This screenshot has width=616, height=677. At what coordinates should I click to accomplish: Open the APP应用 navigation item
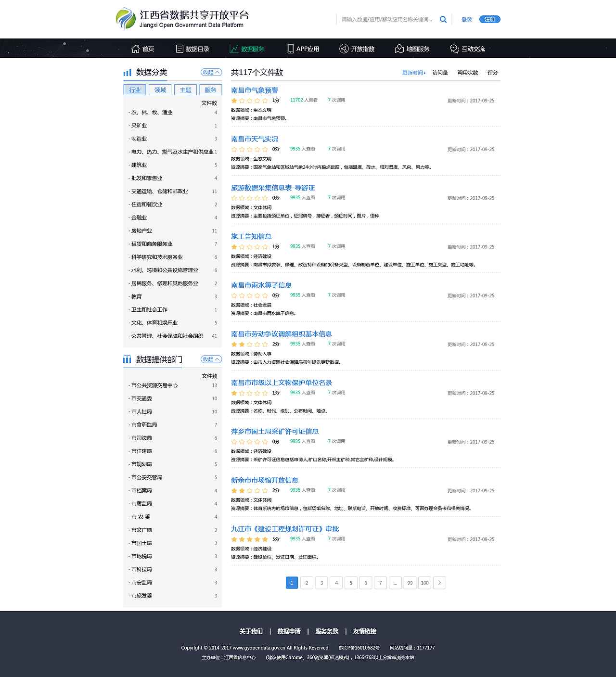(x=303, y=49)
